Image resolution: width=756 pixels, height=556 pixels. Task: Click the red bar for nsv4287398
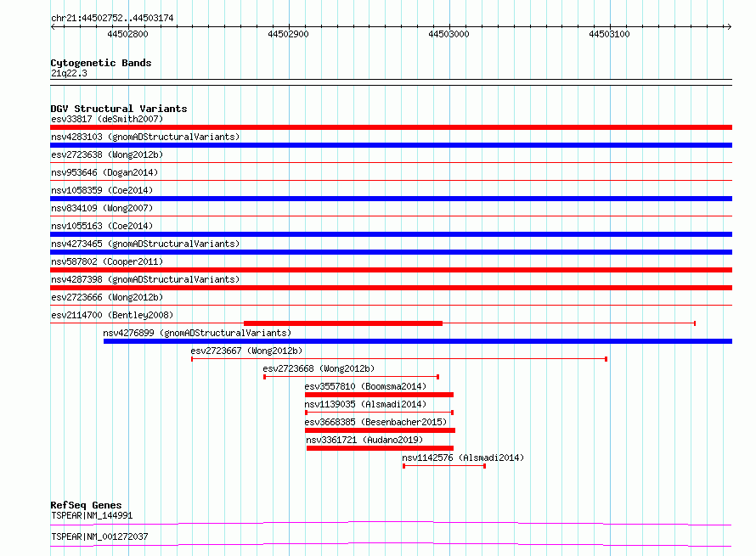tap(391, 288)
